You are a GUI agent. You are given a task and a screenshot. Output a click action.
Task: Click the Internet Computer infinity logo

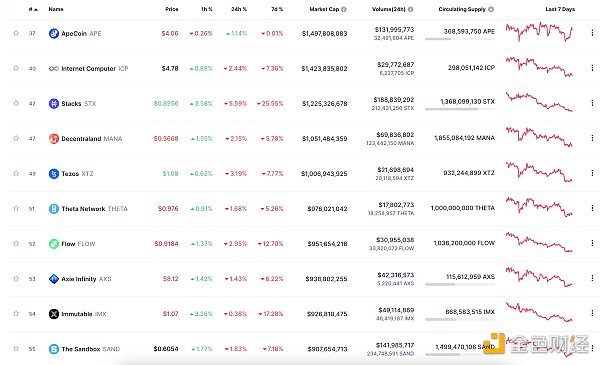[54, 68]
